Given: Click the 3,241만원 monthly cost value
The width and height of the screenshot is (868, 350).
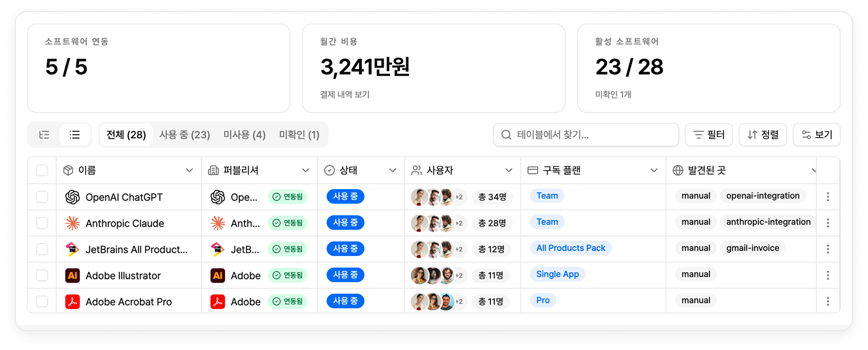Looking at the screenshot, I should (x=365, y=67).
